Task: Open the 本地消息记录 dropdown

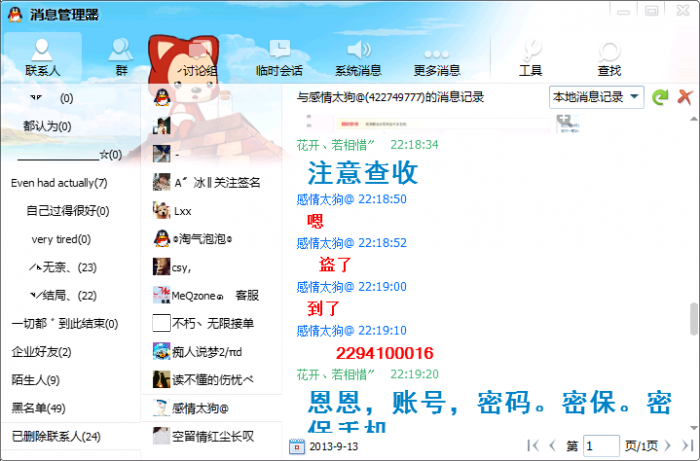Action: click(x=596, y=97)
